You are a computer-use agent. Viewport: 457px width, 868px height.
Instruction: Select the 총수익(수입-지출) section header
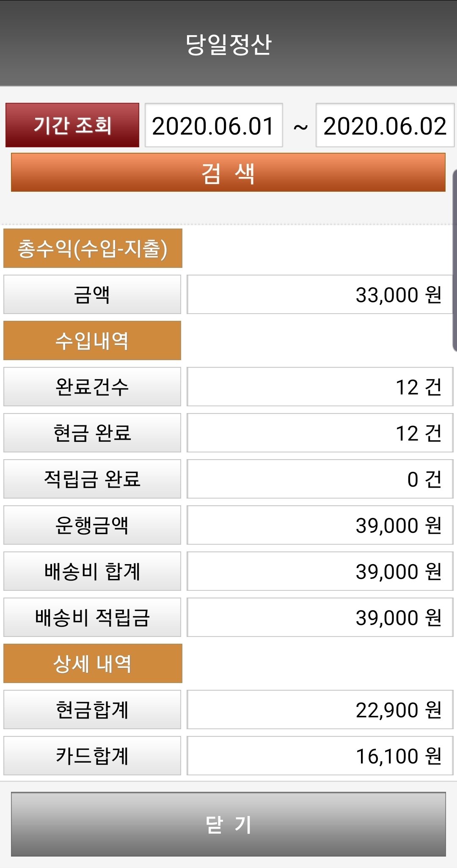(93, 248)
